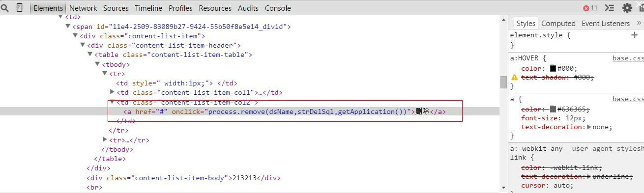Collapse the content-list-item-table table node
Screen dimensions: 644x193
coord(90,55)
